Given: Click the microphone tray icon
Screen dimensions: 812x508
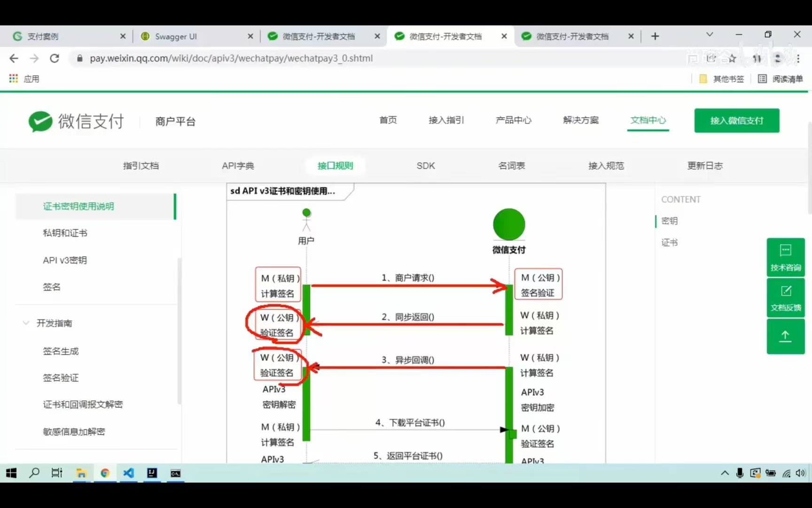Looking at the screenshot, I should click(740, 473).
